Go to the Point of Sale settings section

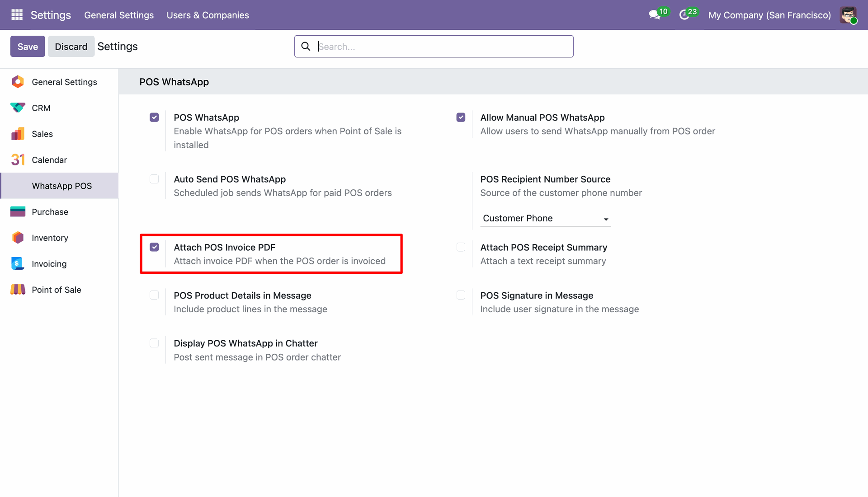(x=59, y=290)
